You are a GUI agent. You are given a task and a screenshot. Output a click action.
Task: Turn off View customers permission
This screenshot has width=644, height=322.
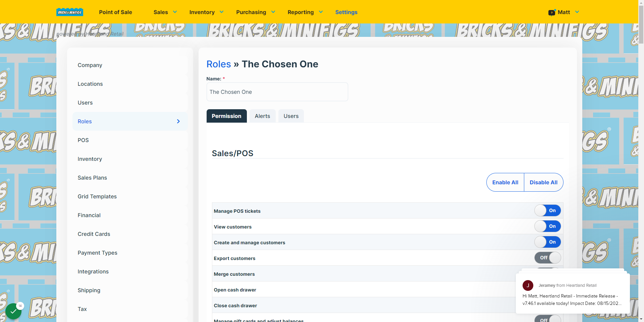coord(547,226)
